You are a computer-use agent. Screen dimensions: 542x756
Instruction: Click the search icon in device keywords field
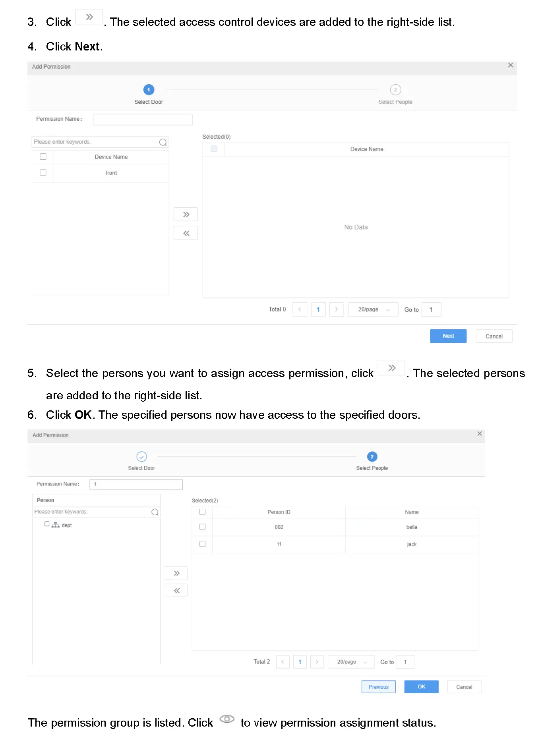pyautogui.click(x=163, y=142)
